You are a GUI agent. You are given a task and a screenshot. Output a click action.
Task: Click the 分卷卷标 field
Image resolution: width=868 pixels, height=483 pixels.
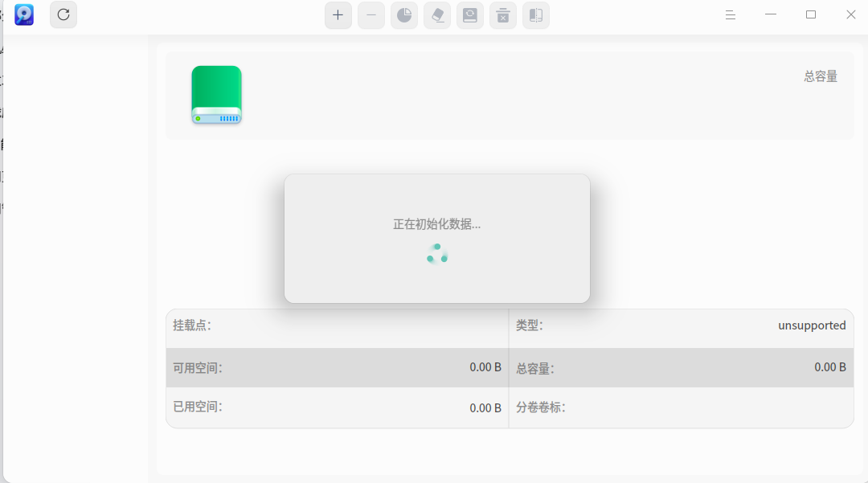(682, 407)
